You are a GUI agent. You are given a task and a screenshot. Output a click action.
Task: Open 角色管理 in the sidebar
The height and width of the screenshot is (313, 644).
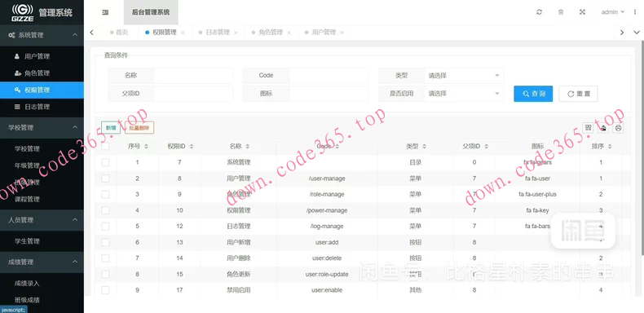(x=42, y=73)
